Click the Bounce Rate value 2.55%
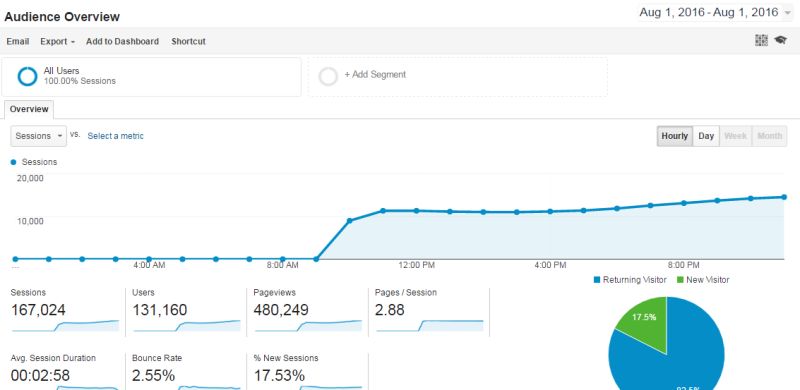The height and width of the screenshot is (390, 800). point(154,376)
